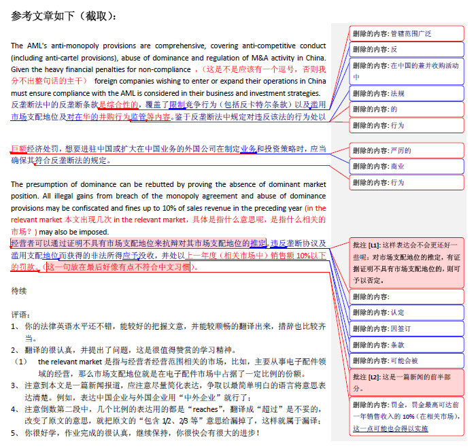Click the underlined text '这一点可能也会得以实施'
This screenshot has height=448, width=476.
[390, 428]
